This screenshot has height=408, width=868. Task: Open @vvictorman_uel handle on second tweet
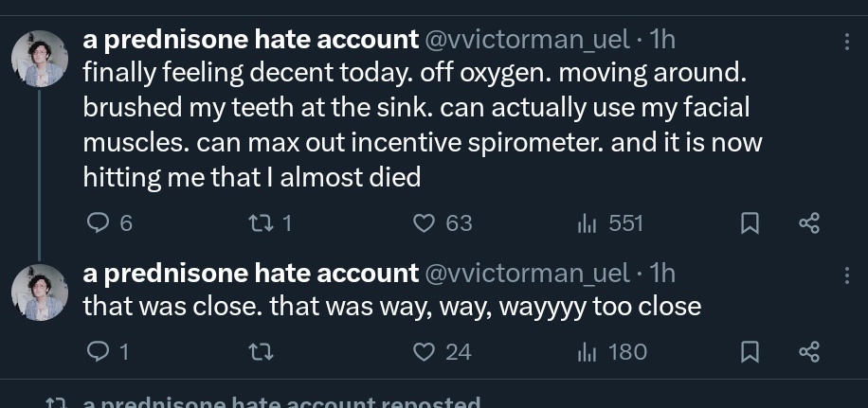(x=527, y=274)
